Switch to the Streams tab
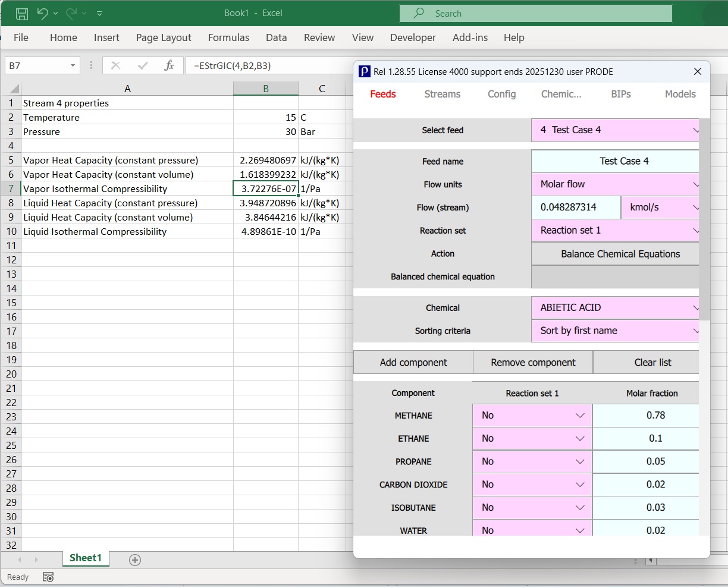728x588 pixels. point(442,94)
